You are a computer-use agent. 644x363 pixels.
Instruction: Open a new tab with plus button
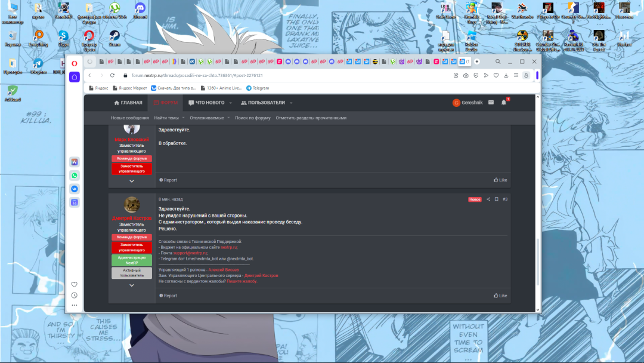tap(477, 61)
